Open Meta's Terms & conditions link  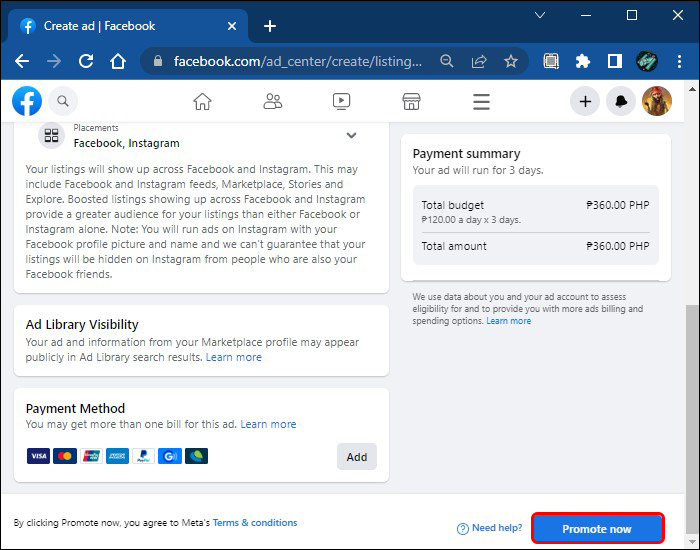pos(255,522)
